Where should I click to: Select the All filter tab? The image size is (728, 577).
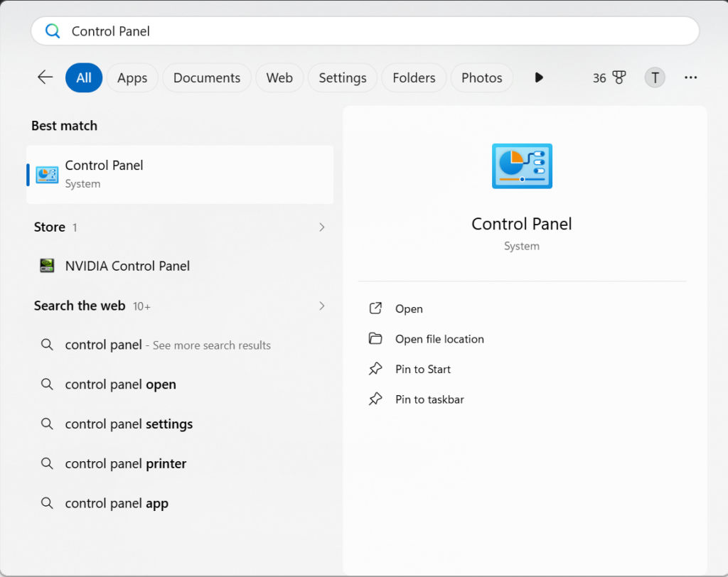point(84,77)
